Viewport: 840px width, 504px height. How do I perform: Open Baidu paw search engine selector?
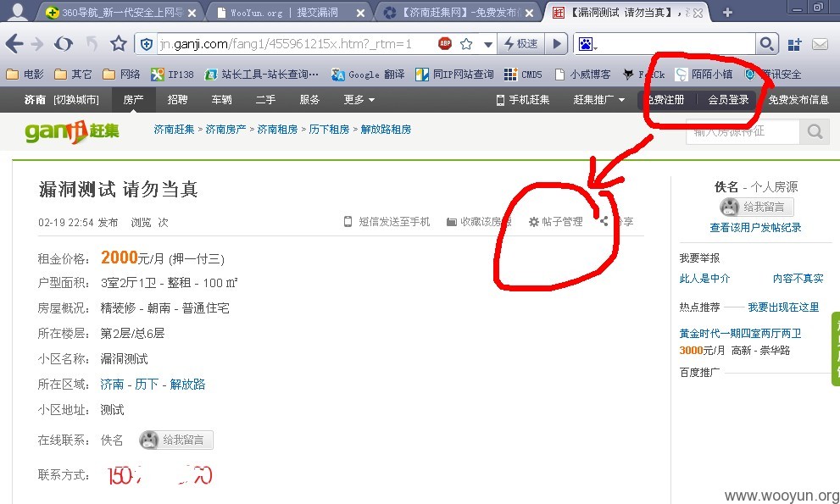click(587, 44)
